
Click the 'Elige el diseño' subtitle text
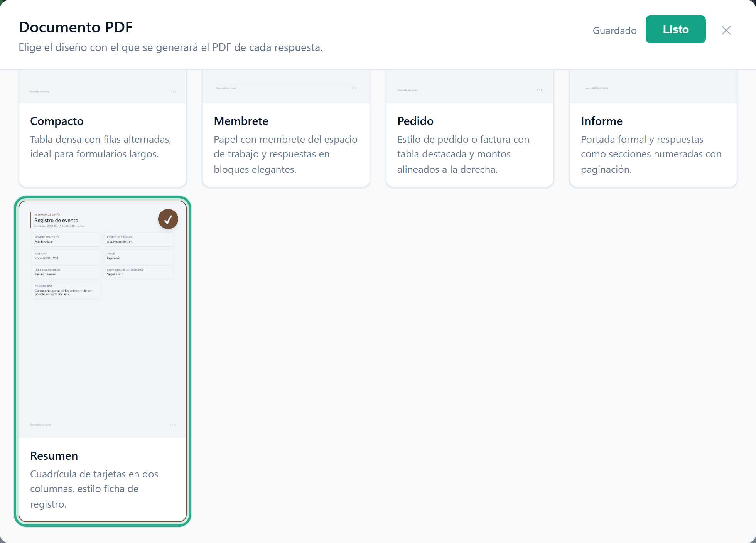(170, 47)
